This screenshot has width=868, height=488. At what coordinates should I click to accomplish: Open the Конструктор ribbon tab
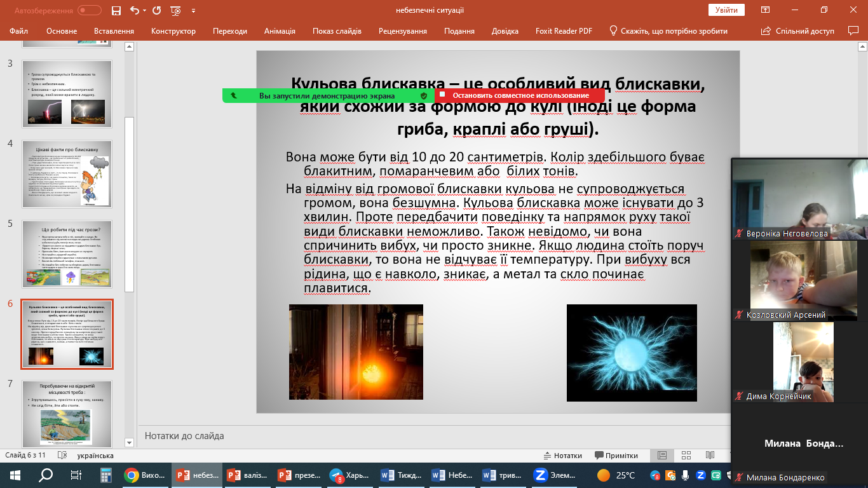tap(173, 31)
